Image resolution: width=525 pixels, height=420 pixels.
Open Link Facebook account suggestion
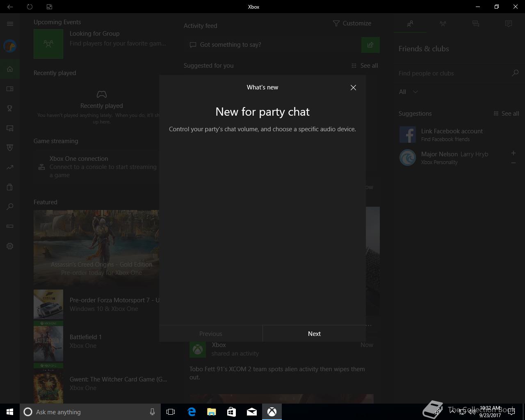tap(459, 135)
